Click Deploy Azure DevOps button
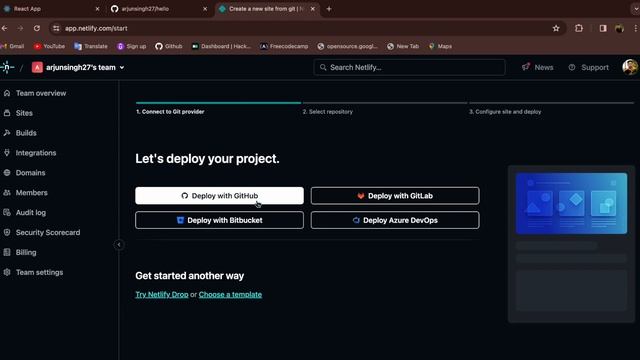The height and width of the screenshot is (360, 640). (395, 220)
